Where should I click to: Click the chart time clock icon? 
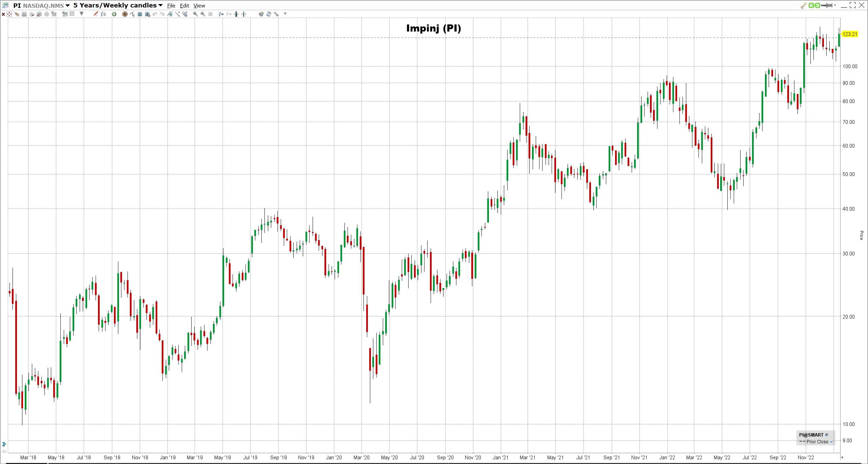tap(39, 14)
